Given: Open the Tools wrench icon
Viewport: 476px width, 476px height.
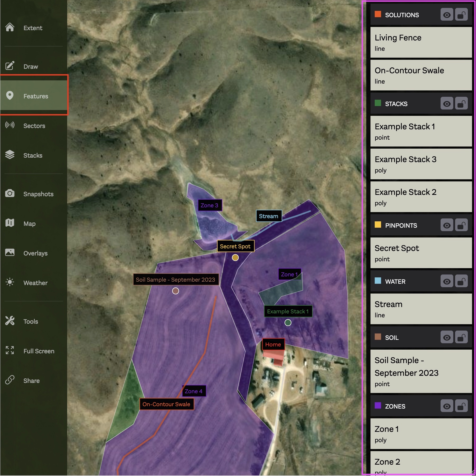Looking at the screenshot, I should point(10,321).
